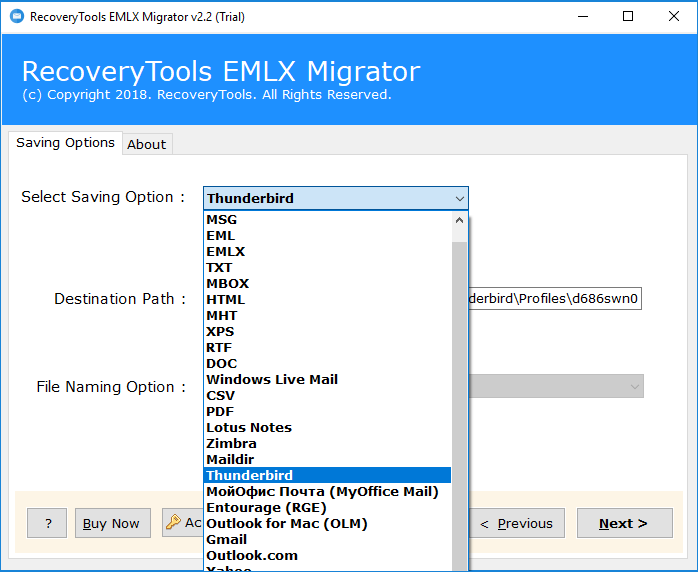Viewport: 698px width, 572px height.
Task: Choose DOC from the format list
Action: coord(328,364)
